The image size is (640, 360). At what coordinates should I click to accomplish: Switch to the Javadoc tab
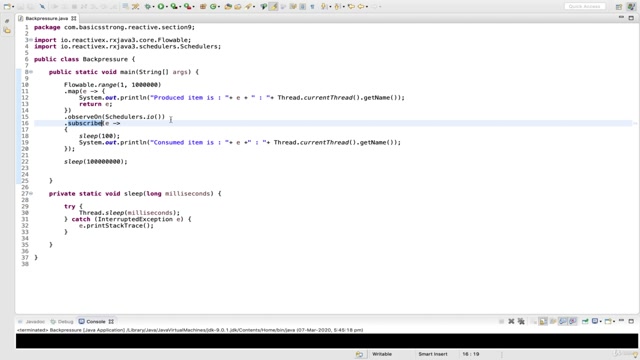(x=31, y=322)
